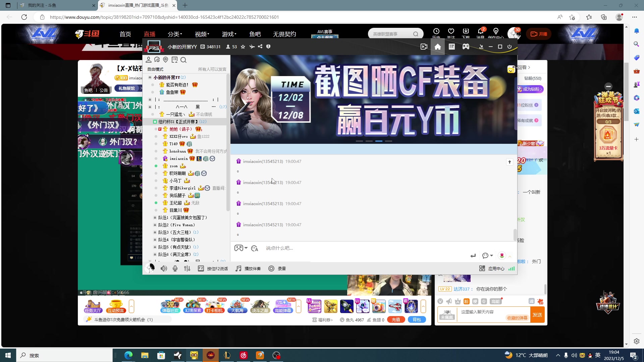This screenshot has height=362, width=644.
Task: Open the YY video mode icon
Action: tap(424, 47)
